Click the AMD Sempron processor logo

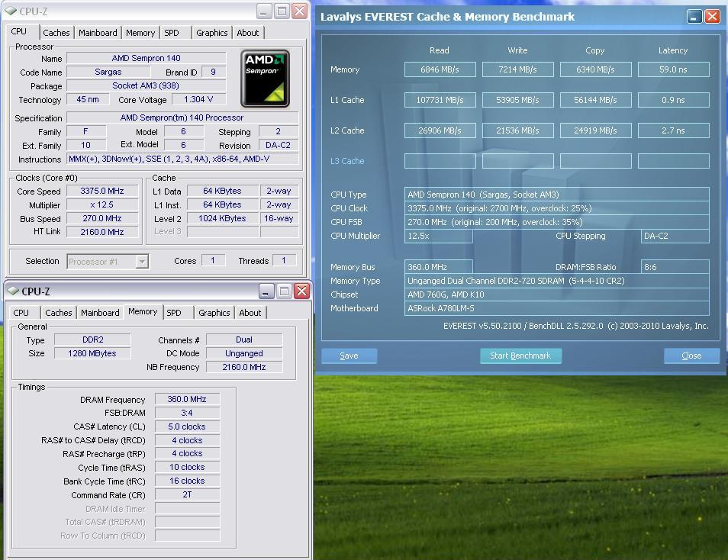[x=265, y=79]
